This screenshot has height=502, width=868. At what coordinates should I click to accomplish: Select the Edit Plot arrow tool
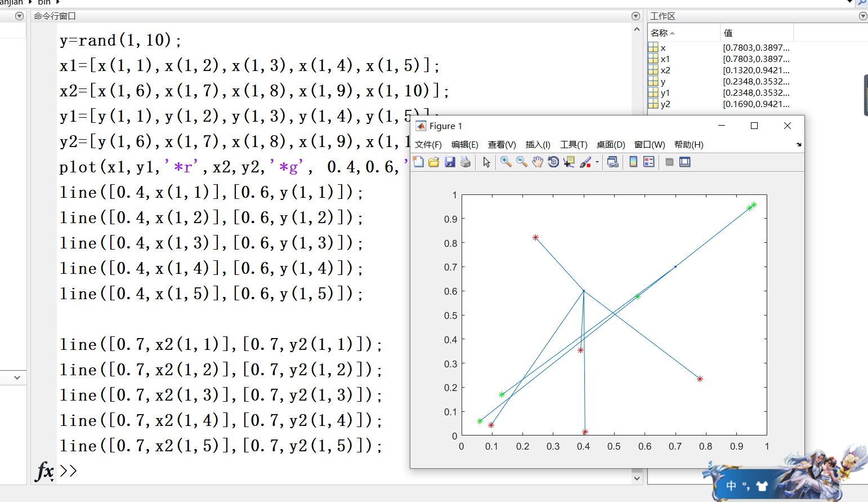click(x=486, y=162)
